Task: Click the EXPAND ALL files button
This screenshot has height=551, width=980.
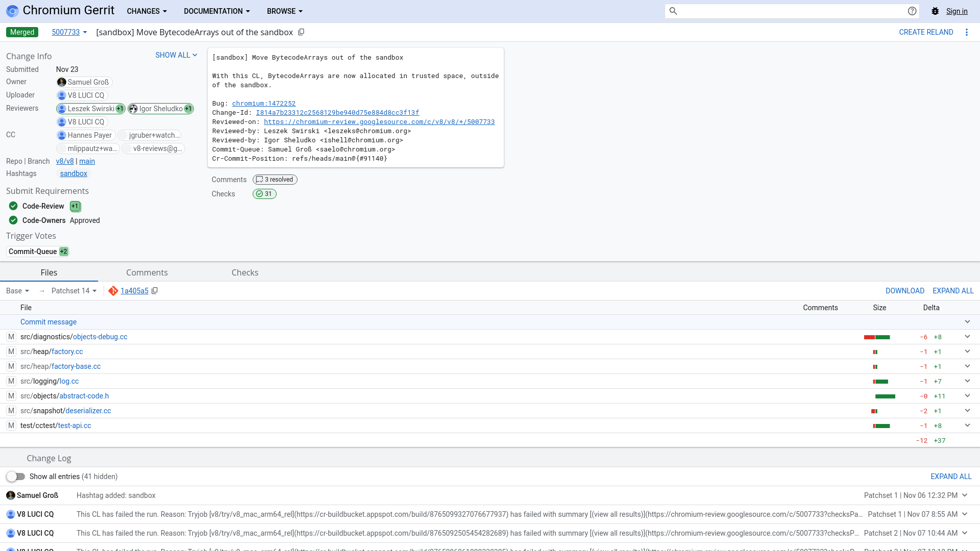Action: pyautogui.click(x=953, y=291)
